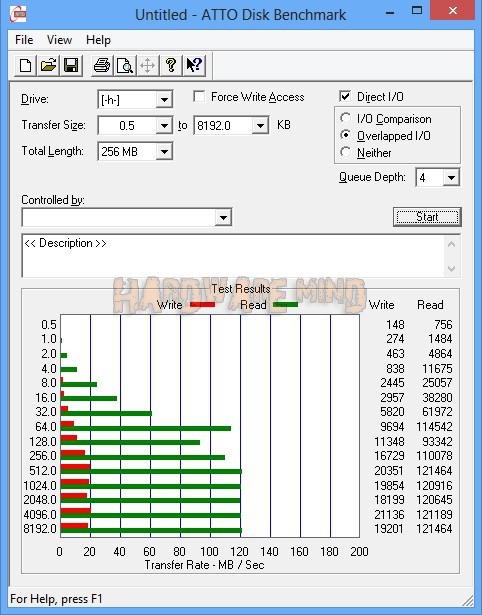Choose the Neither radio option
The width and height of the screenshot is (482, 615).
[x=346, y=152]
